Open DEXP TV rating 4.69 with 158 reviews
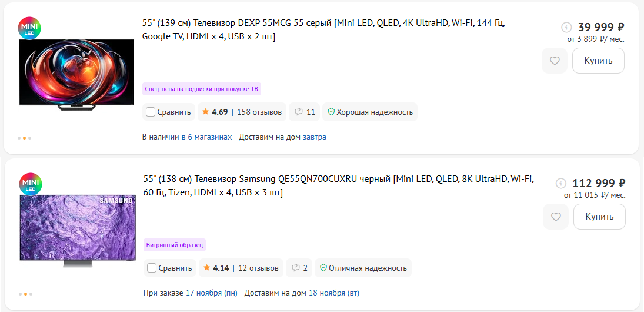The height and width of the screenshot is (312, 644). [x=242, y=112]
